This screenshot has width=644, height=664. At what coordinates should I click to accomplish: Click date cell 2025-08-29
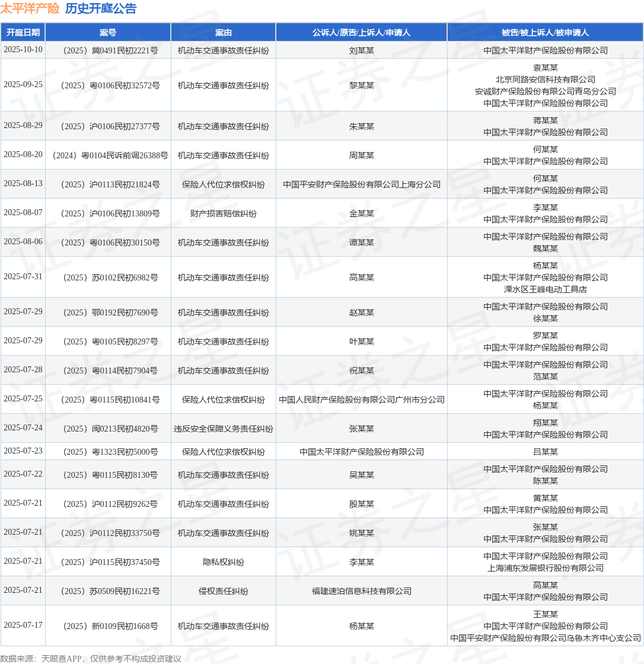[23, 126]
